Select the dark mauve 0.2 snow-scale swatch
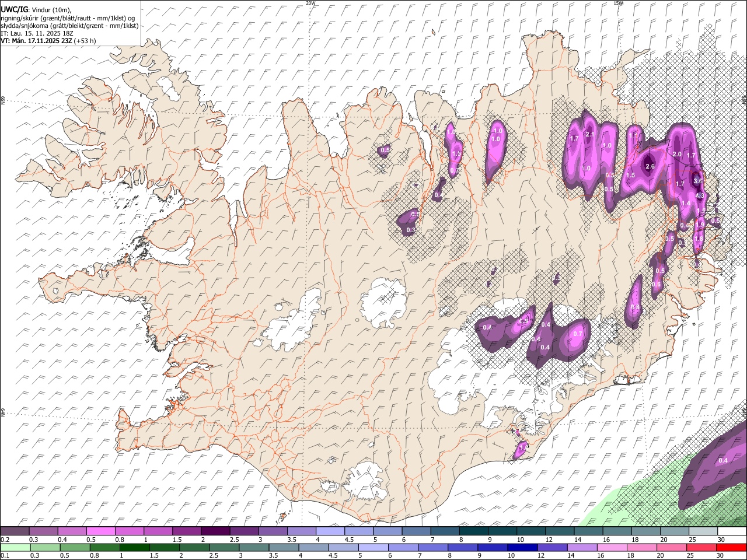This screenshot has width=747, height=560. [15, 531]
